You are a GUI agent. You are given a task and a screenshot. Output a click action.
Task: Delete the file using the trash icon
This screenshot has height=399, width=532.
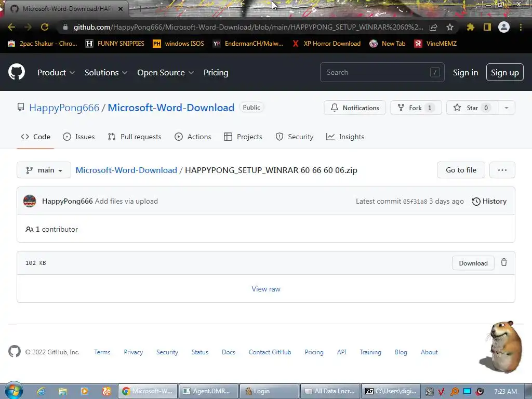504,262
